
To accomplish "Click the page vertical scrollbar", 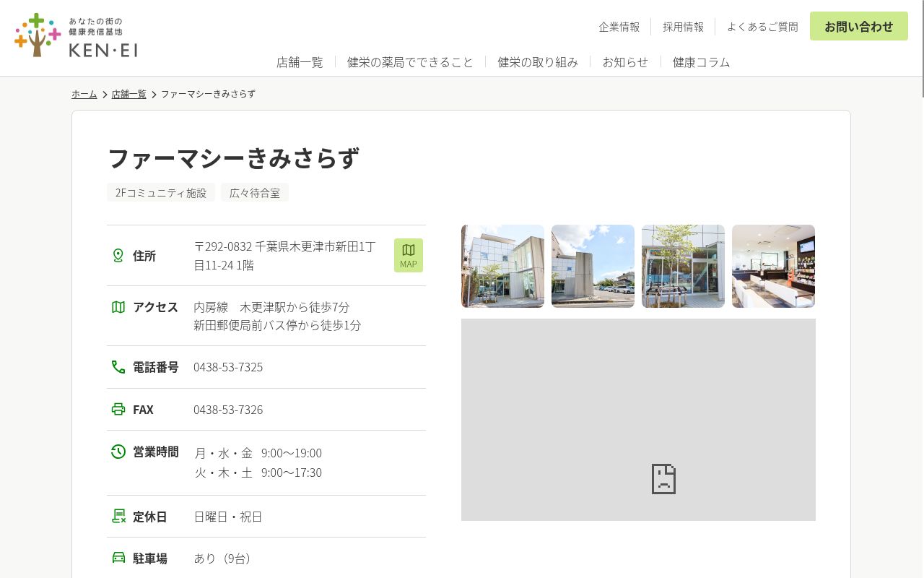I will point(921,49).
